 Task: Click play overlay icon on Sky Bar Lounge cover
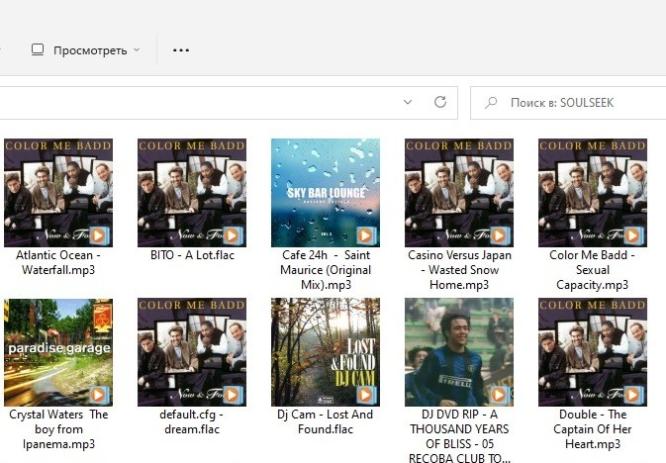point(365,235)
